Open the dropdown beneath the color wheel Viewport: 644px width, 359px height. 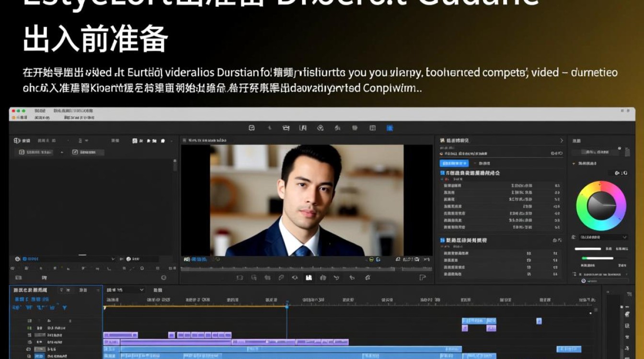click(x=603, y=237)
